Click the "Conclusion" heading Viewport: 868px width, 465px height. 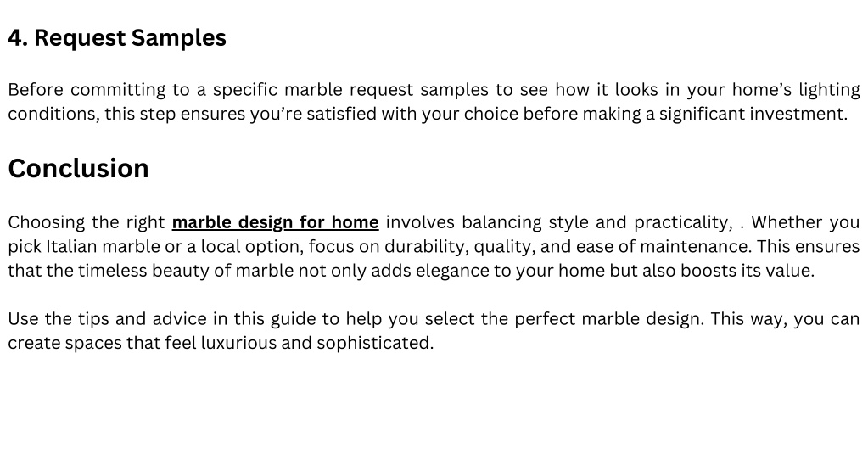click(78, 168)
